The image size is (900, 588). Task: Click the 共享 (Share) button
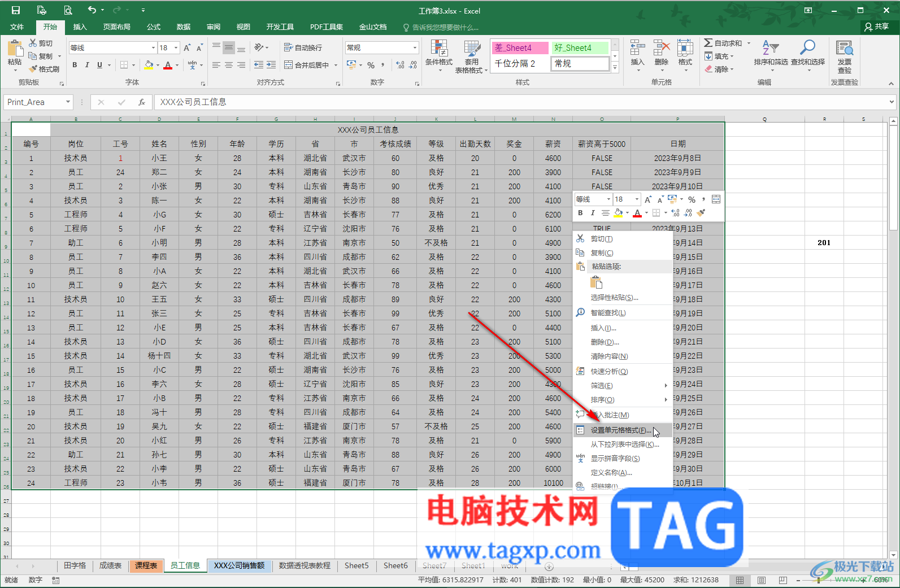click(x=877, y=27)
